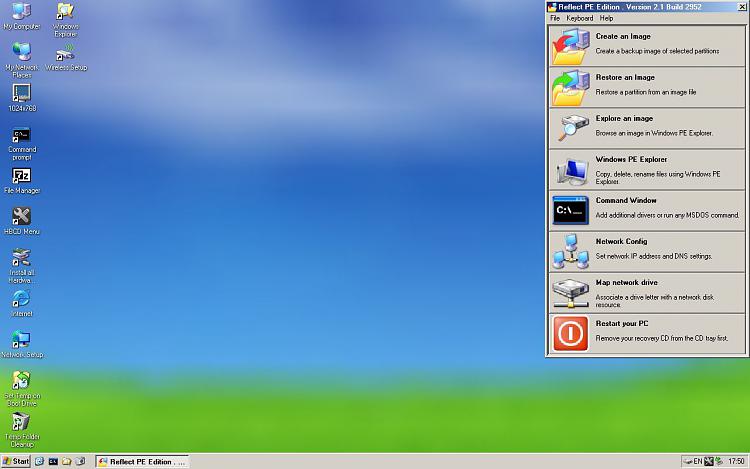This screenshot has width=750, height=469.
Task: Select My Computer desktop icon
Action: pyautogui.click(x=22, y=16)
